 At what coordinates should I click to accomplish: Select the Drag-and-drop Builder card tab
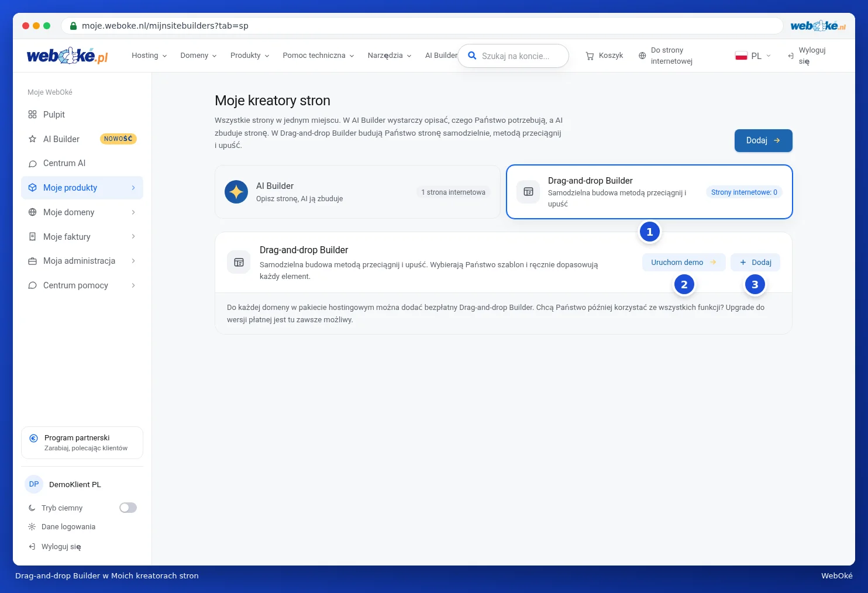click(649, 192)
